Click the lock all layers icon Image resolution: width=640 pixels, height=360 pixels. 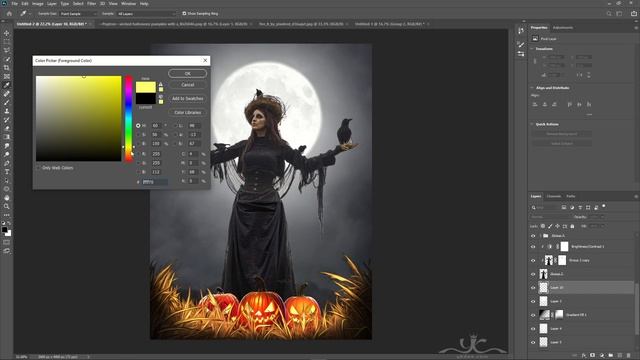(x=572, y=226)
